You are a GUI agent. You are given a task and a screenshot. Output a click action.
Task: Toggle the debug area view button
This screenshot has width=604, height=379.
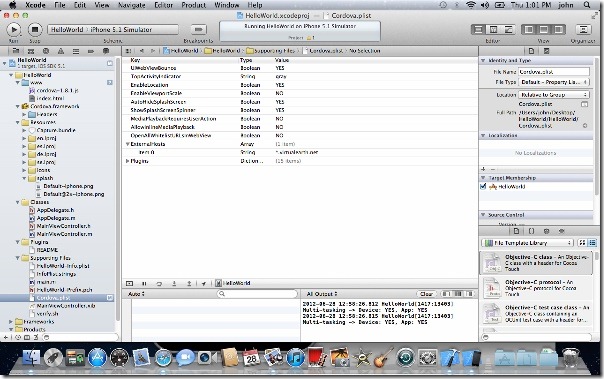point(544,30)
